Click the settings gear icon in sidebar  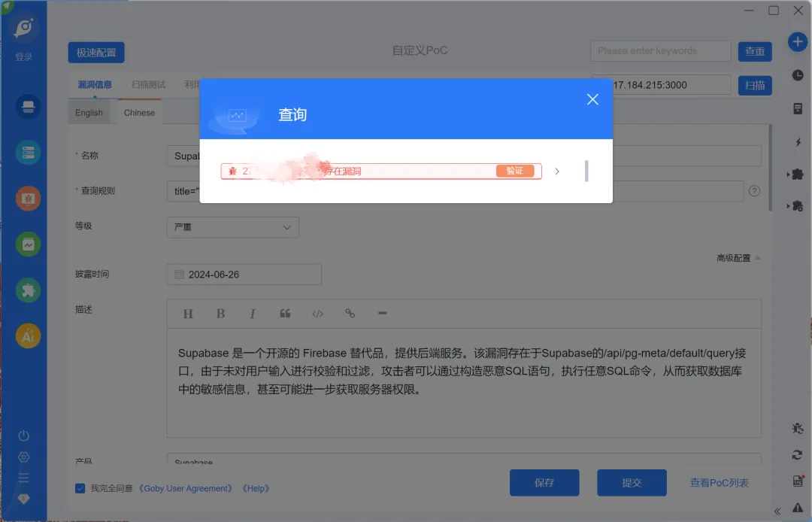click(24, 457)
